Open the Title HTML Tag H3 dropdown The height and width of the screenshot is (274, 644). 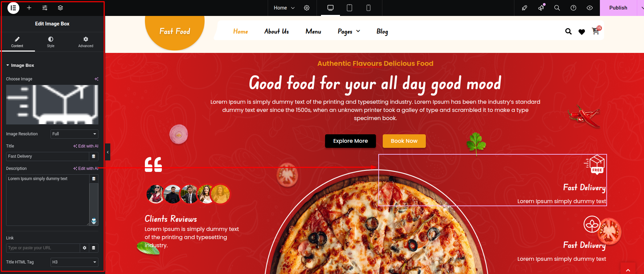click(74, 262)
